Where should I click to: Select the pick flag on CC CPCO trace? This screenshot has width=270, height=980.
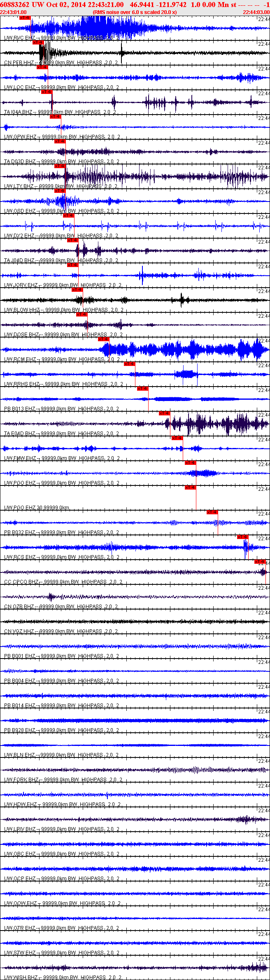(x=260, y=562)
